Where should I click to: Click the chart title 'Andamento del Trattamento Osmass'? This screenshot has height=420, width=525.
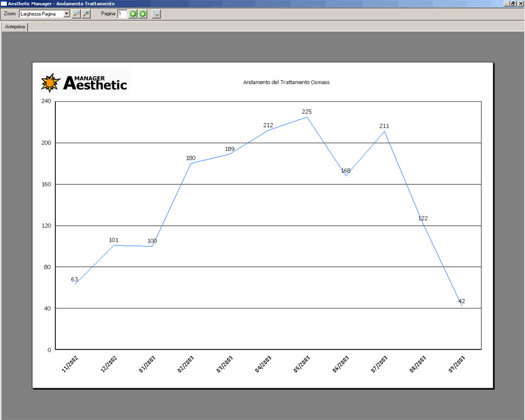coord(286,83)
